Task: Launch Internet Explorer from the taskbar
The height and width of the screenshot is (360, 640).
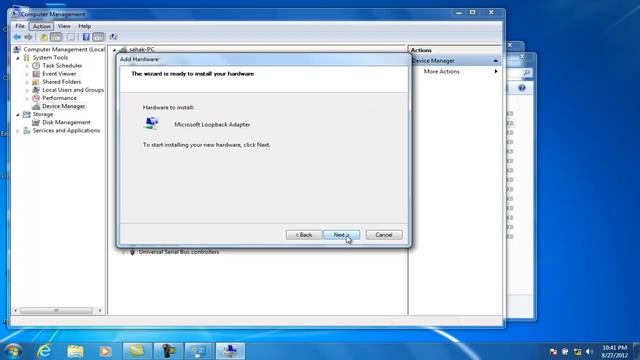Action: 44,351
